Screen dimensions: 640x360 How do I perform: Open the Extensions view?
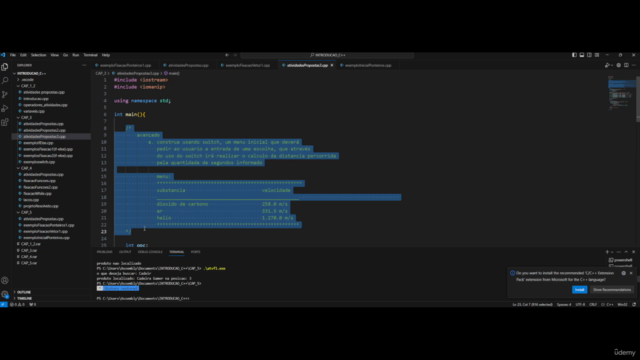tap(5, 122)
